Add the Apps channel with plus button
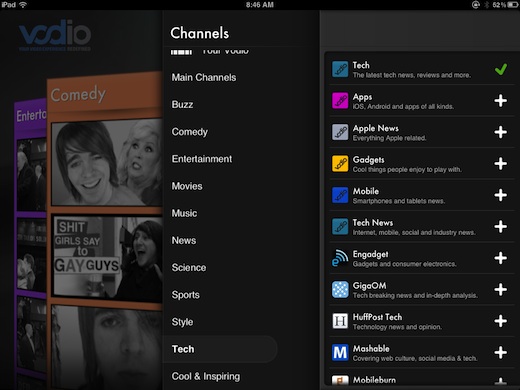The height and width of the screenshot is (390, 520). (x=501, y=101)
